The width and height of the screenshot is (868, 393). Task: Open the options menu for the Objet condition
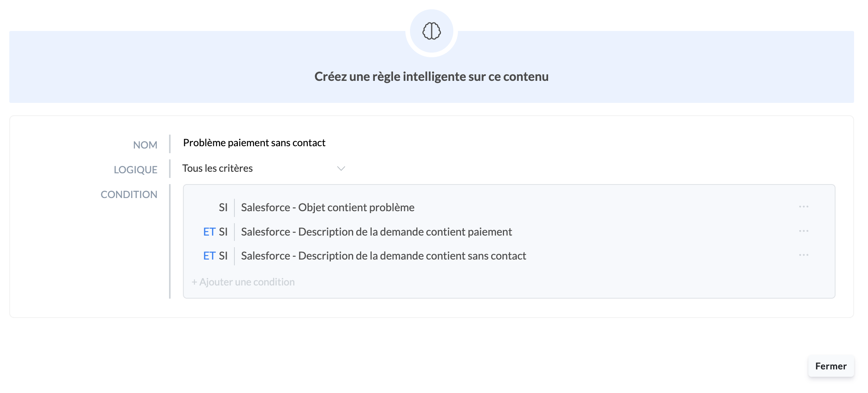pyautogui.click(x=804, y=207)
